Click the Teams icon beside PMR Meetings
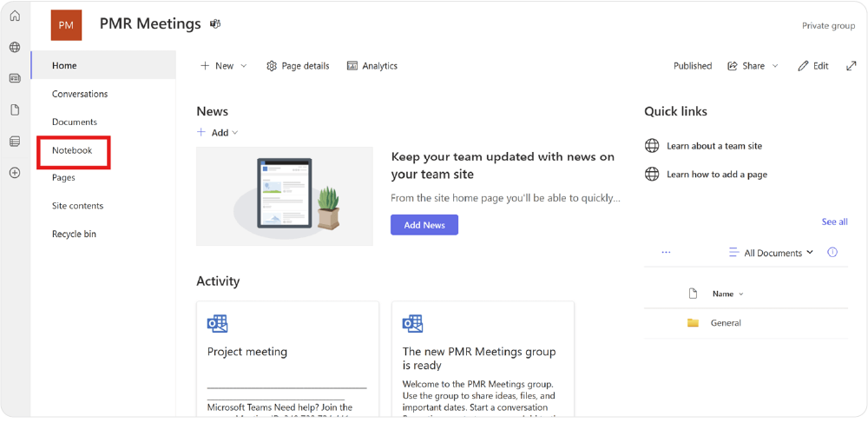 click(215, 24)
